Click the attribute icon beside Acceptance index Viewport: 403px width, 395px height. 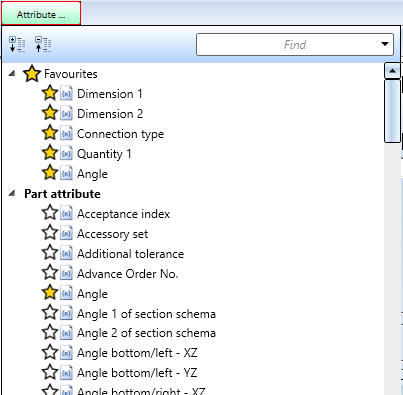tap(66, 214)
